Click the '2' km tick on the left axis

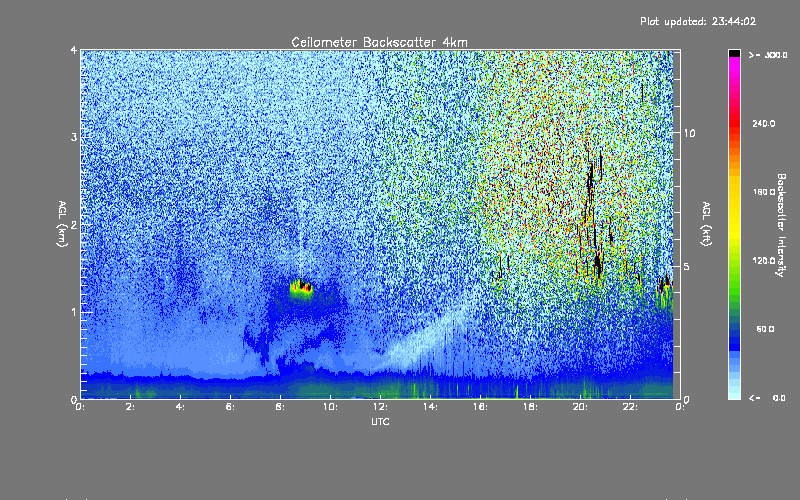[x=74, y=224]
